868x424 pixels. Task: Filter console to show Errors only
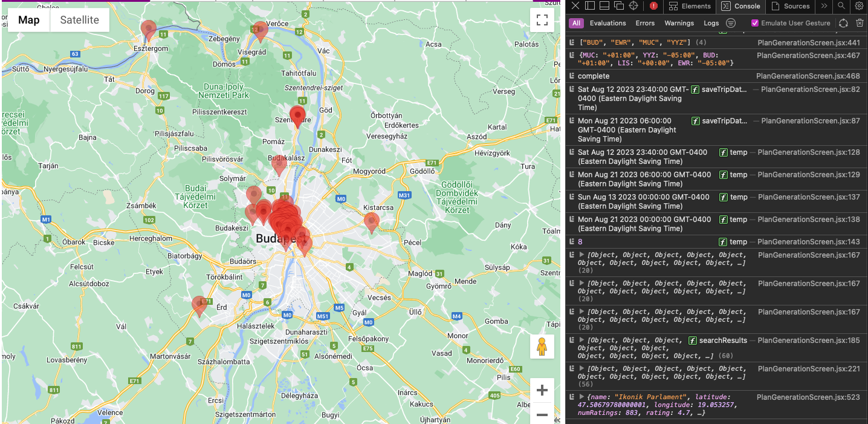(x=645, y=23)
